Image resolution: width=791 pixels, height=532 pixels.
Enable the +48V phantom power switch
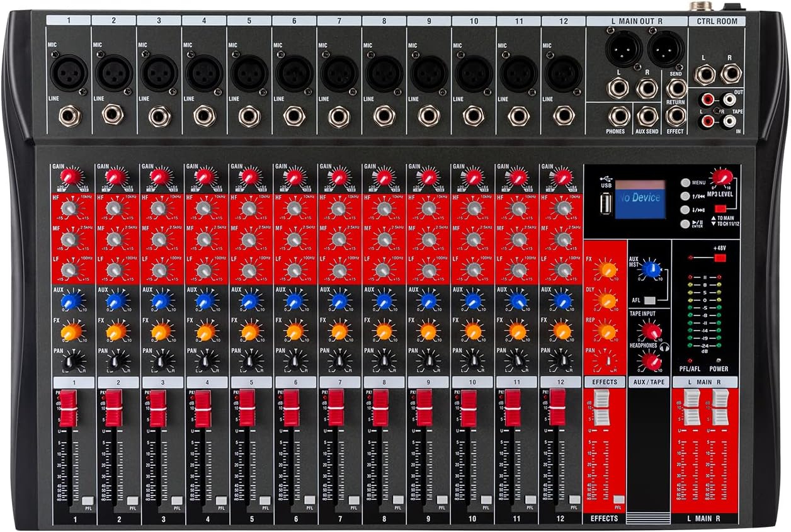click(720, 257)
